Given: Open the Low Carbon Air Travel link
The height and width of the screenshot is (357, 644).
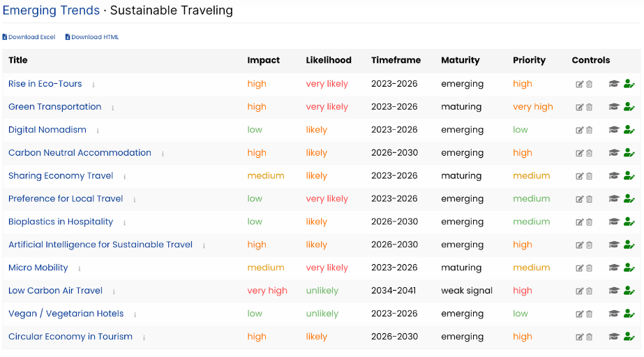Looking at the screenshot, I should [55, 291].
